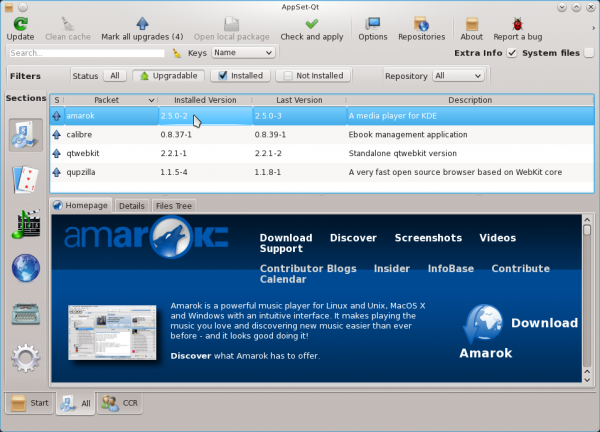Screen dimensions: 600x432
Task: Open the Support nav link
Action: [x=281, y=249]
